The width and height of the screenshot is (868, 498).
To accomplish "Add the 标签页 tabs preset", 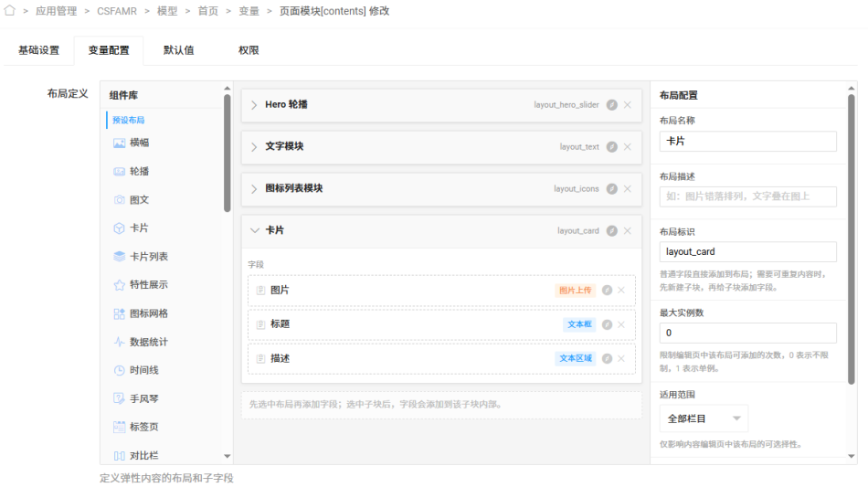I will (136, 427).
